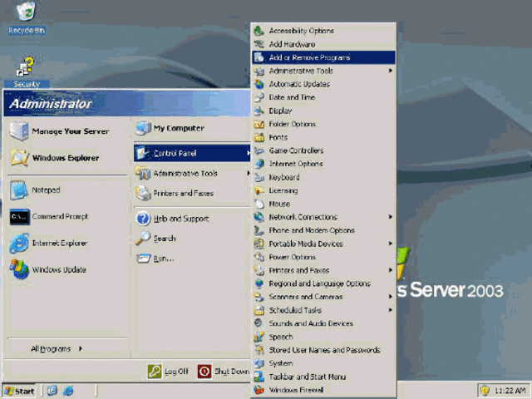532x399 pixels.
Task: Open Licensing entry
Action: point(323,190)
